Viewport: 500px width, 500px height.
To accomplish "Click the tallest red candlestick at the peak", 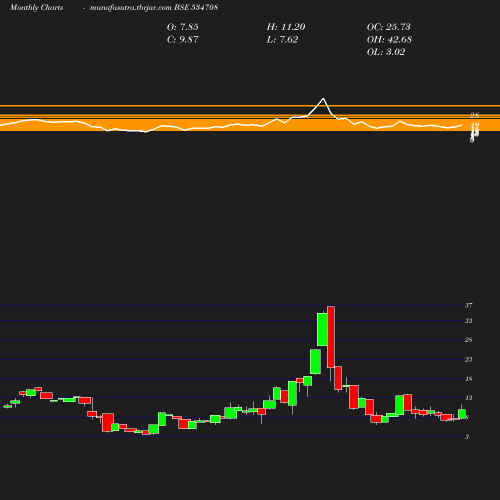I will pos(331,337).
